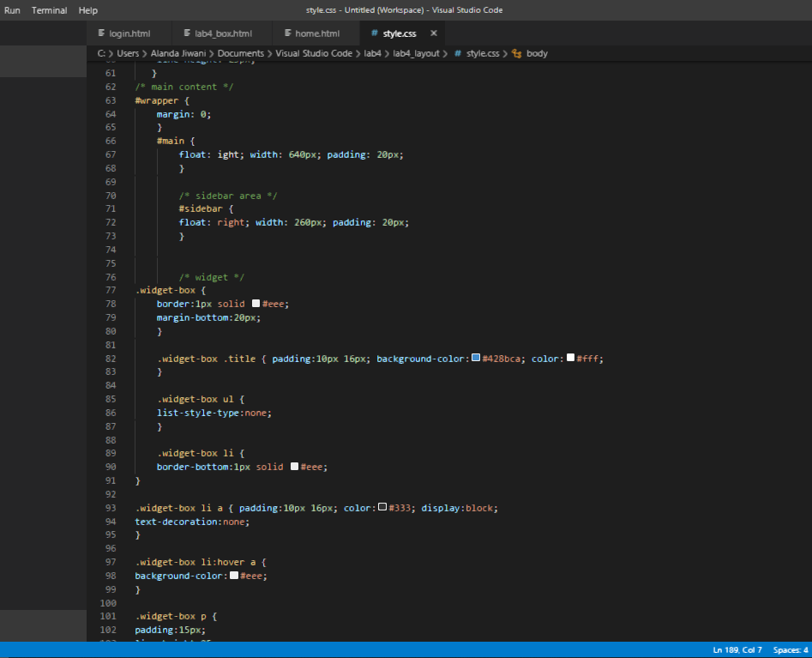
Task: Click the login.html file icon in tab
Action: [x=101, y=33]
